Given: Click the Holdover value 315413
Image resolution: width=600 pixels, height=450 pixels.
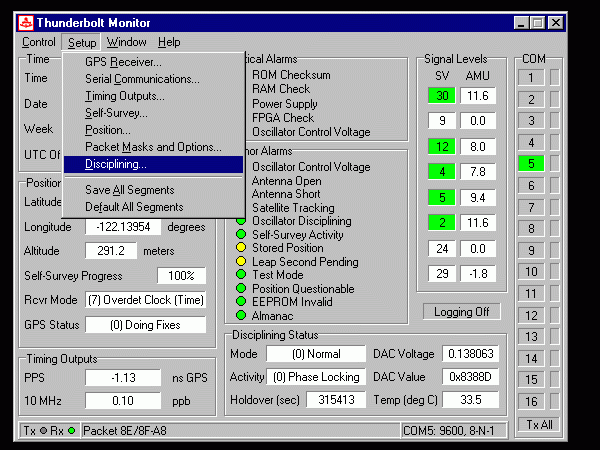Looking at the screenshot, I should (x=336, y=400).
